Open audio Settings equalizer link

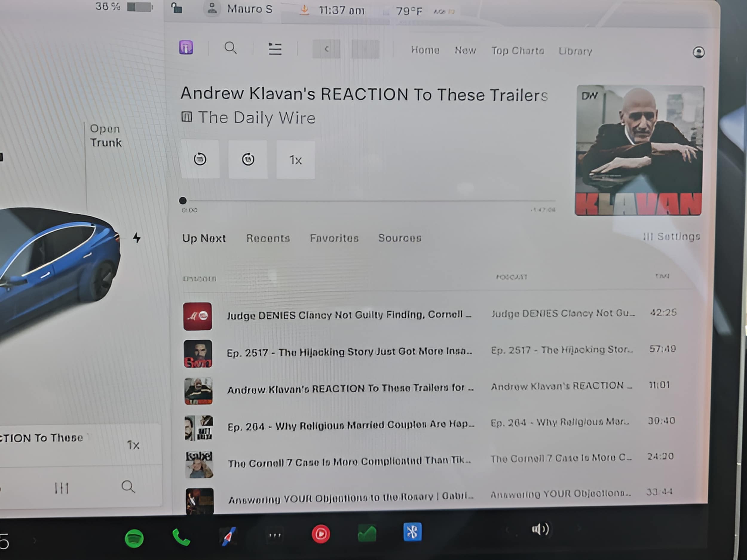click(x=671, y=237)
